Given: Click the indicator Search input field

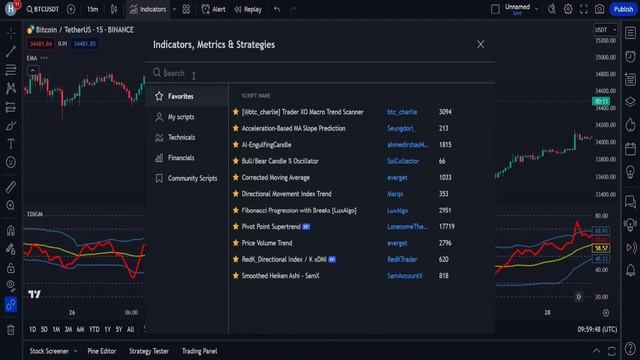Looking at the screenshot, I should [320, 73].
